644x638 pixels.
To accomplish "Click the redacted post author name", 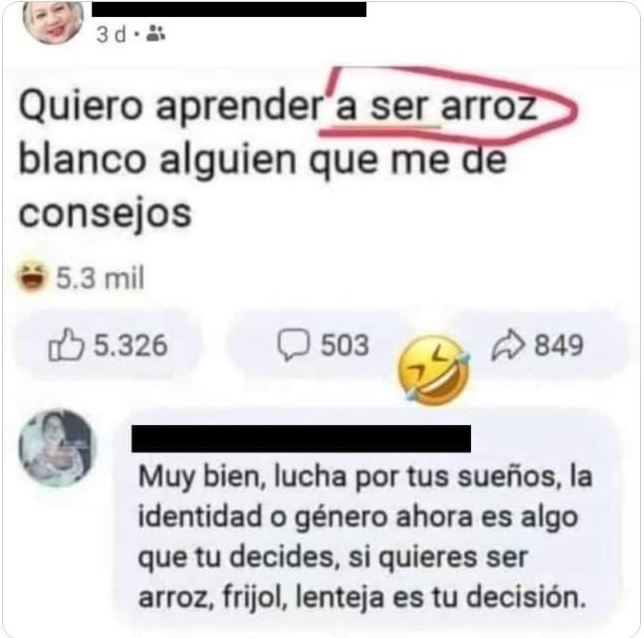I will pos(229,9).
